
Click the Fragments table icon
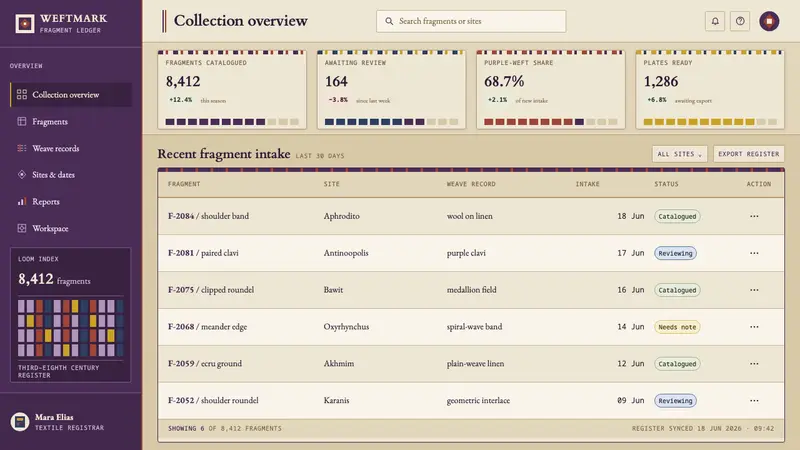[x=21, y=121]
